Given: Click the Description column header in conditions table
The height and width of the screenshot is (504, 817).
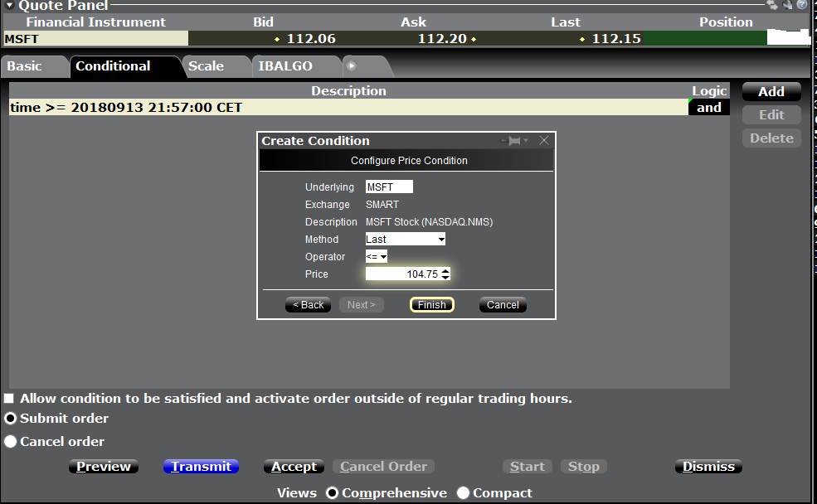Looking at the screenshot, I should pyautogui.click(x=348, y=91).
